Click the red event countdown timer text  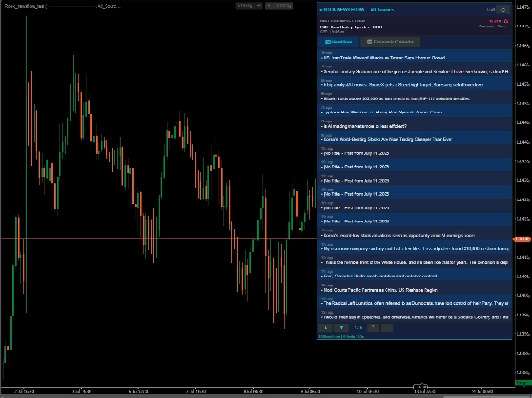pyautogui.click(x=495, y=21)
